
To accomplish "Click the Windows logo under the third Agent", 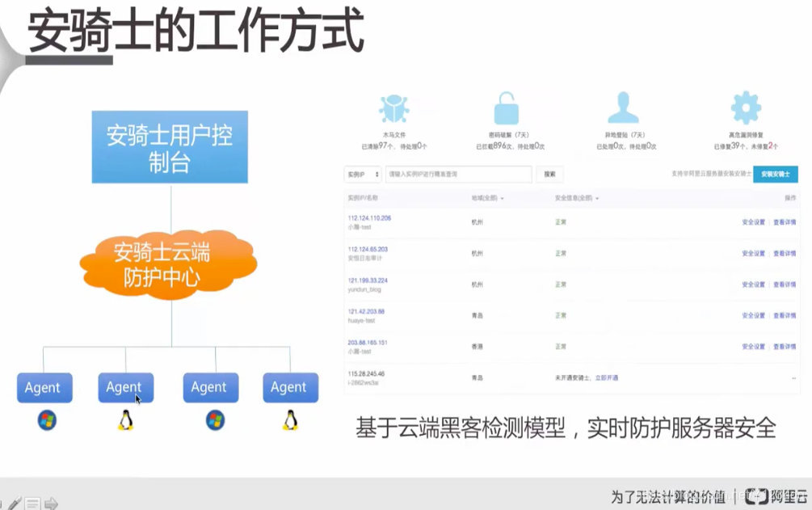I will [215, 420].
